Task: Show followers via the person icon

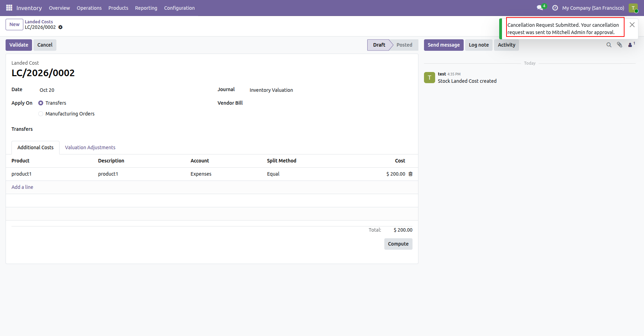Action: [631, 45]
